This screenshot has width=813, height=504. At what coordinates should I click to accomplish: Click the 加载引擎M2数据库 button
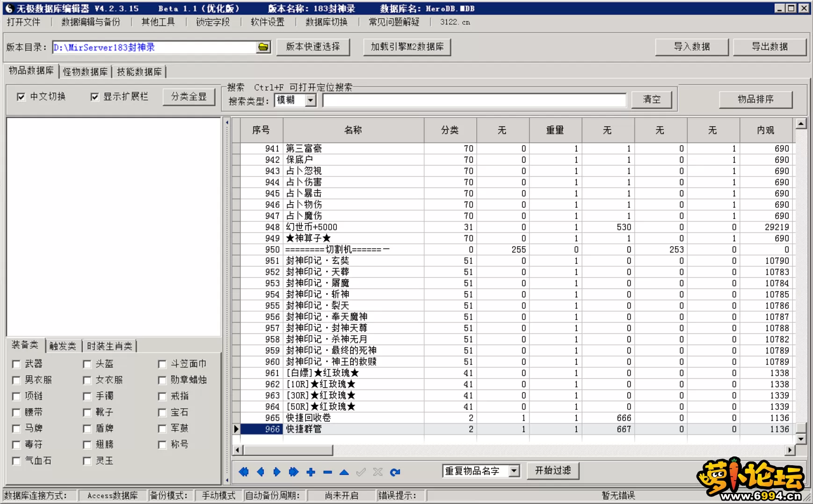[407, 47]
